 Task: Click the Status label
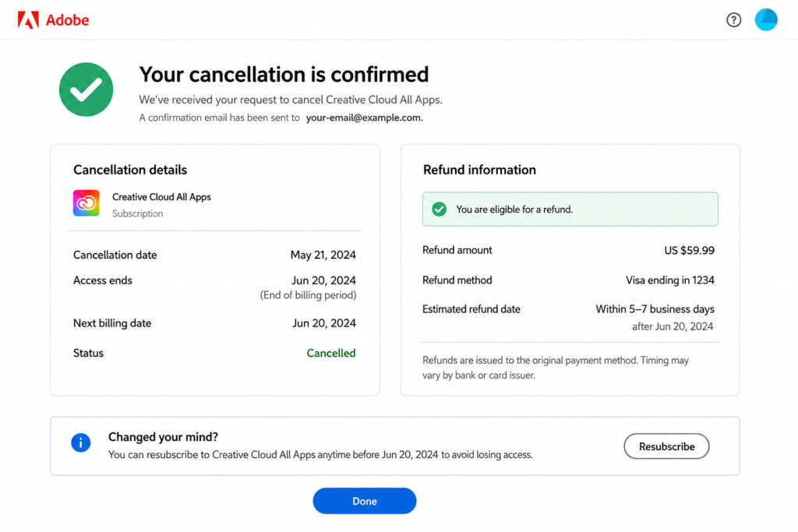[88, 353]
